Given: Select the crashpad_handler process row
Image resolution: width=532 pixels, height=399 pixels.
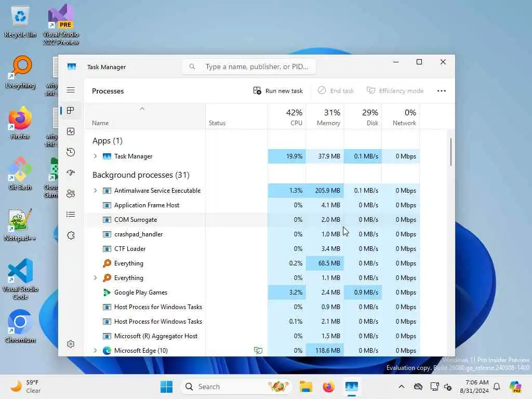Looking at the screenshot, I should (x=252, y=234).
